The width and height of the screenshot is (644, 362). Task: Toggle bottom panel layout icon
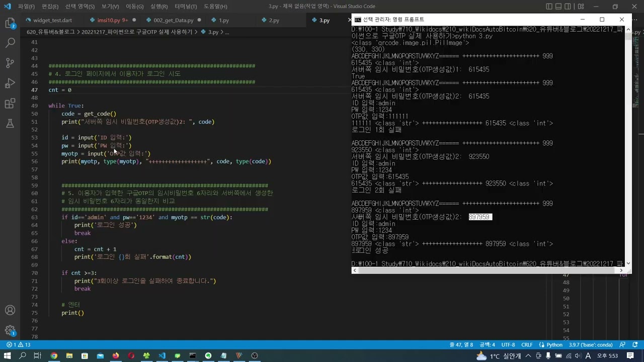click(x=558, y=7)
